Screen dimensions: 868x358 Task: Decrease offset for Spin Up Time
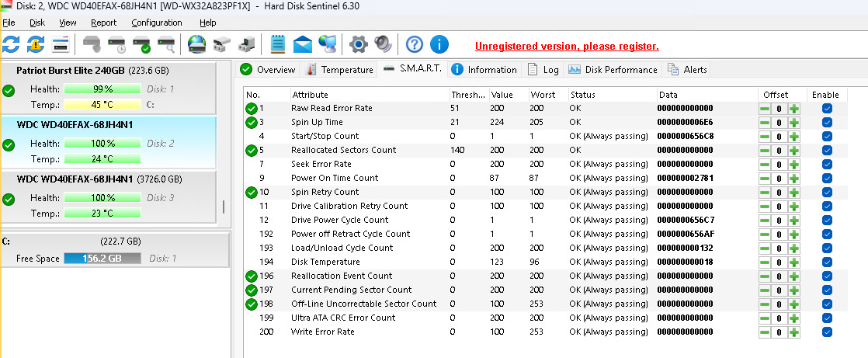765,122
